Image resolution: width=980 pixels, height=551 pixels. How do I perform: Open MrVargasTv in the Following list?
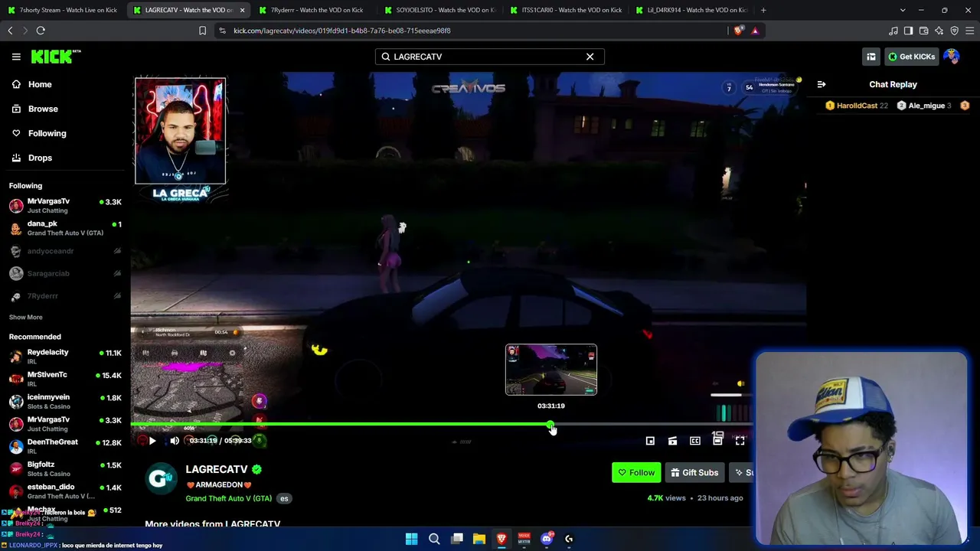coord(65,205)
